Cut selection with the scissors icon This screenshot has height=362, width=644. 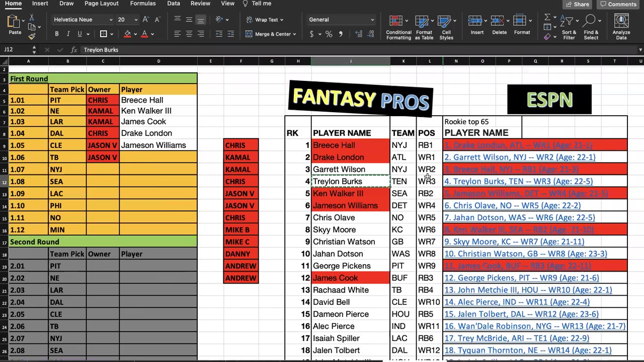click(31, 18)
